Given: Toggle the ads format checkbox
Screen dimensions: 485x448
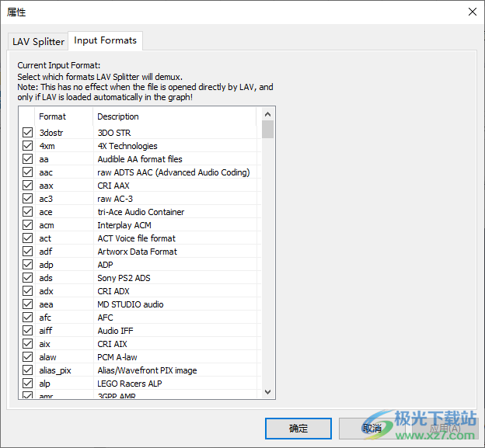Looking at the screenshot, I should tap(27, 278).
